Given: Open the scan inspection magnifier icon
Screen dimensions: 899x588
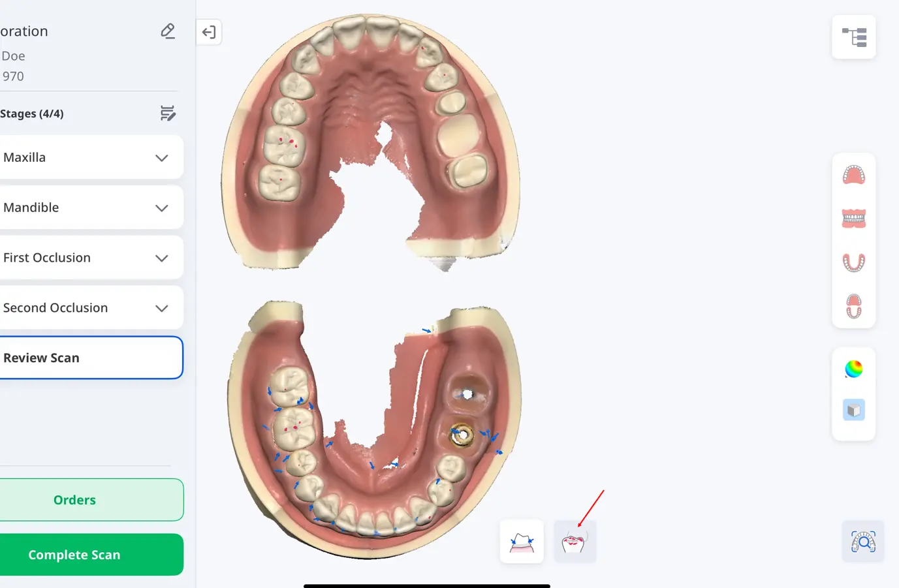Looking at the screenshot, I should coord(863,541).
